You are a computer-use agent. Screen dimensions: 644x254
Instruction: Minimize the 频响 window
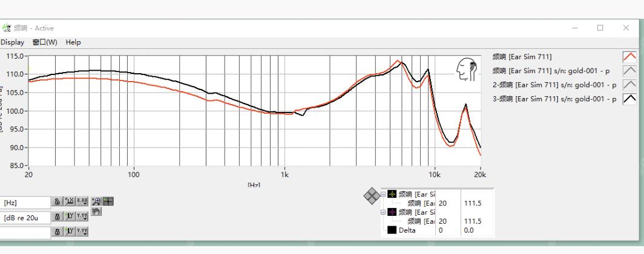[x=575, y=28]
